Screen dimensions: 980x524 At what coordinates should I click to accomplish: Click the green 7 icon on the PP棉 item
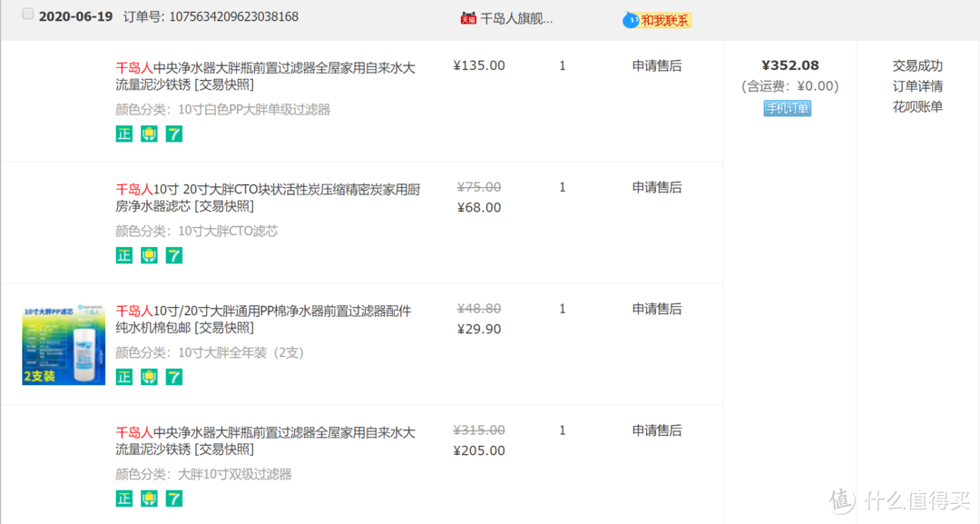click(174, 377)
